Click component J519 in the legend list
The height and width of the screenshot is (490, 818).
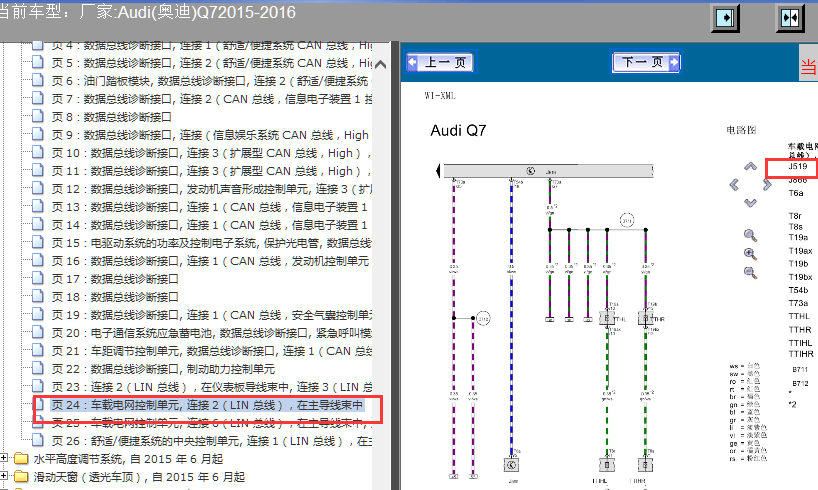pyautogui.click(x=798, y=166)
